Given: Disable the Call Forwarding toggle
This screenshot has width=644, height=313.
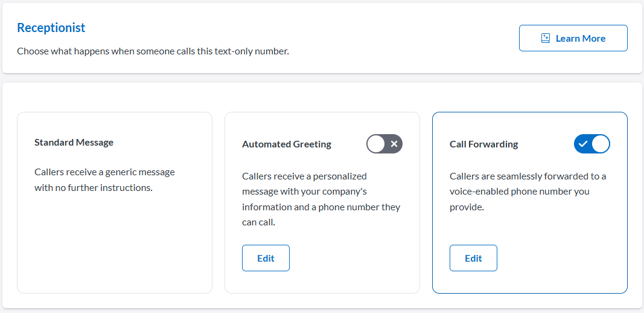Looking at the screenshot, I should tap(592, 144).
